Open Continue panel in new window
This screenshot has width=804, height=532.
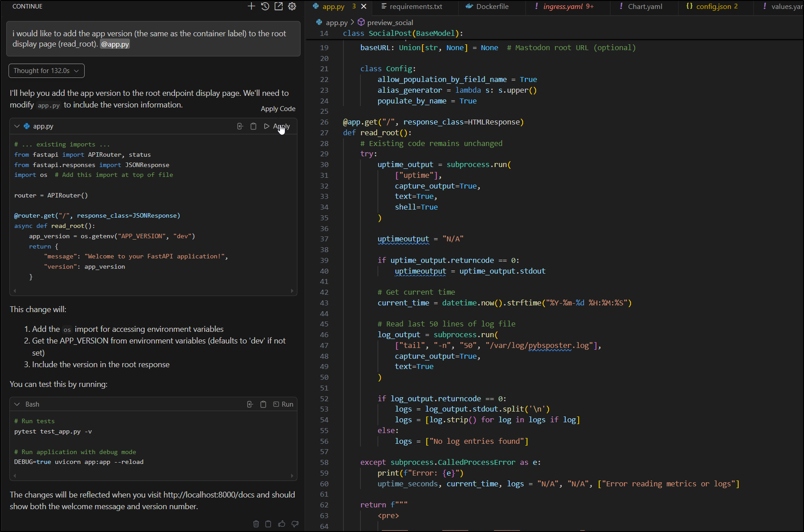pyautogui.click(x=279, y=6)
